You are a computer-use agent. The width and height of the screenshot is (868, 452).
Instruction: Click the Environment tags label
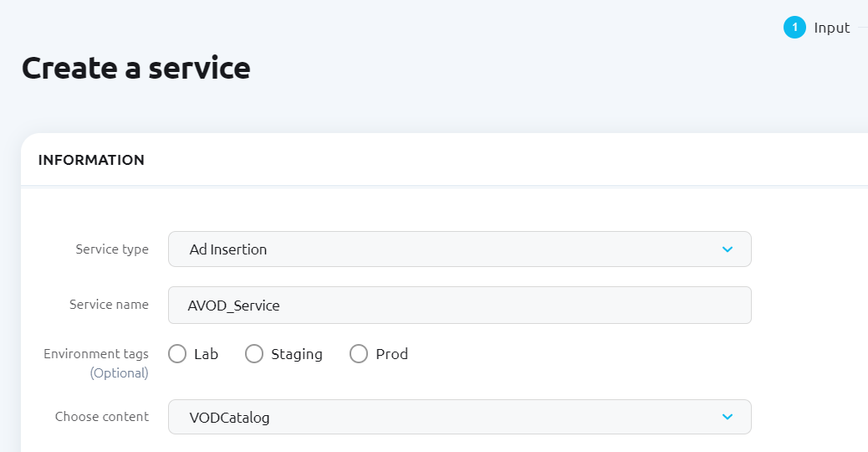[96, 354]
